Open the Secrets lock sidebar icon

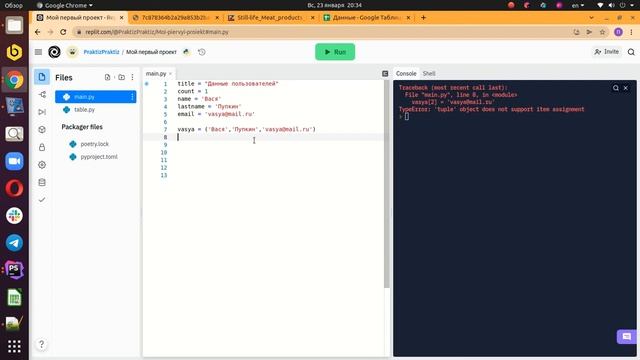click(42, 147)
